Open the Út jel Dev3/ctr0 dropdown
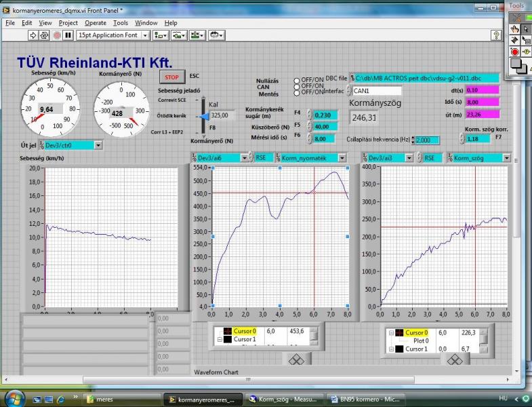 [x=98, y=145]
